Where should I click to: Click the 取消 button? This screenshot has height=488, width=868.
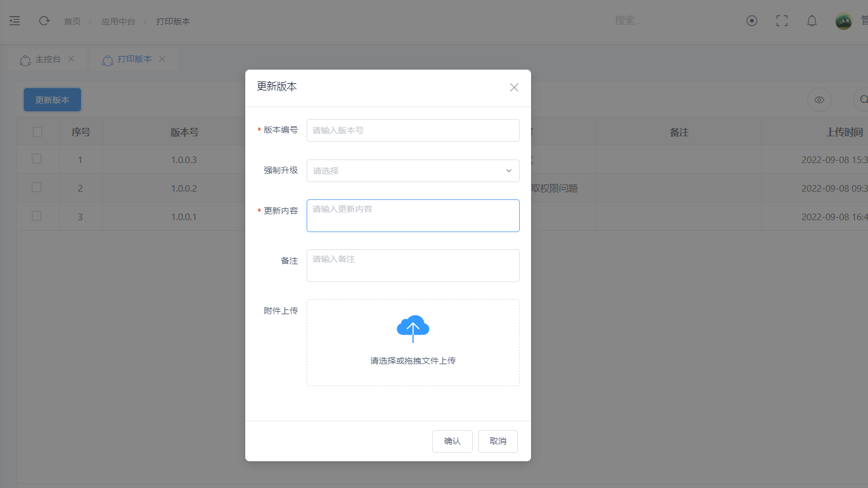[x=498, y=442]
